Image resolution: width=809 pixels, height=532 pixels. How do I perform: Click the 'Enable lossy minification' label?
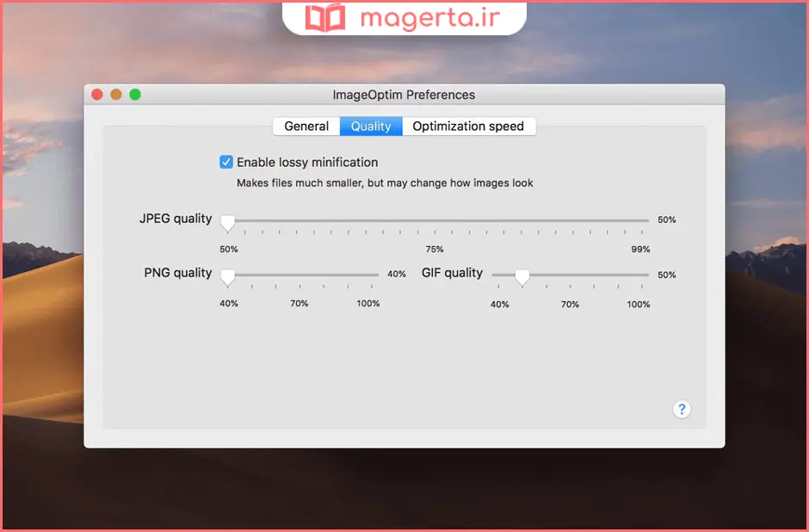(307, 163)
